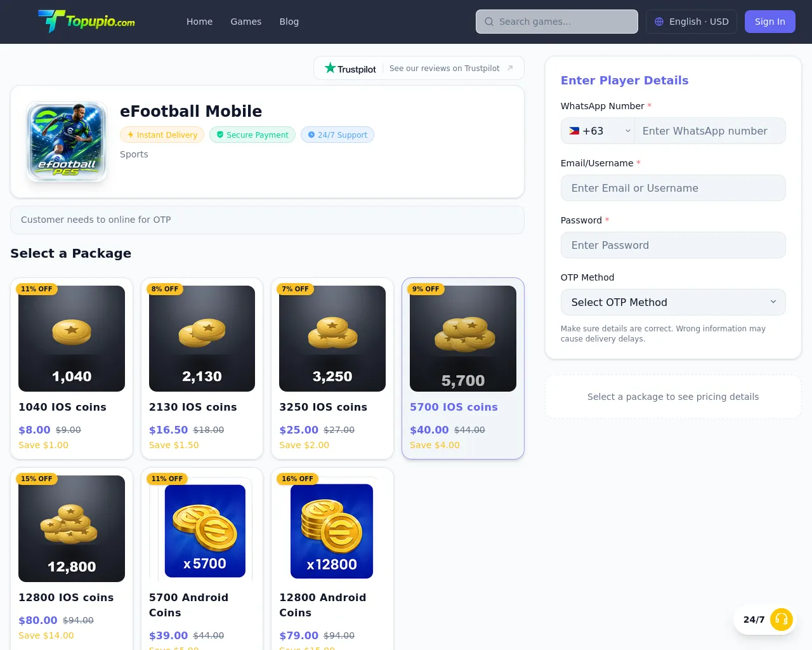This screenshot has width=812, height=650.
Task: Focus the Email or Username field
Action: tap(673, 188)
